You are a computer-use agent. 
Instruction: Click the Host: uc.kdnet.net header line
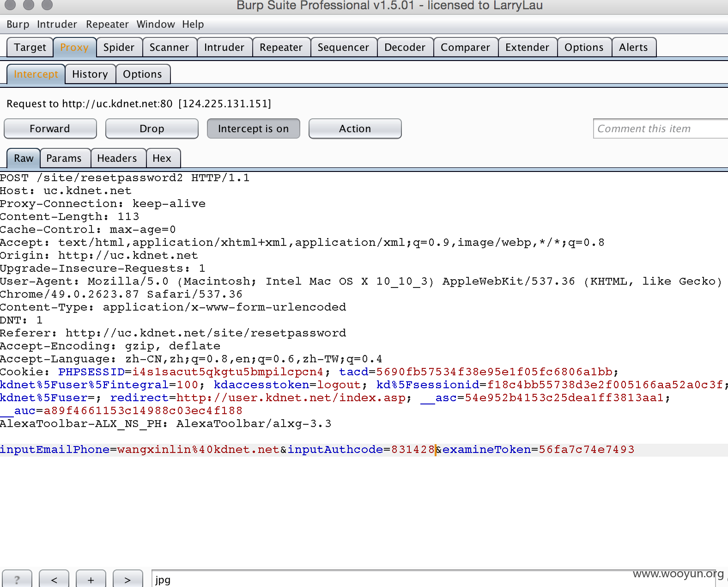click(66, 191)
